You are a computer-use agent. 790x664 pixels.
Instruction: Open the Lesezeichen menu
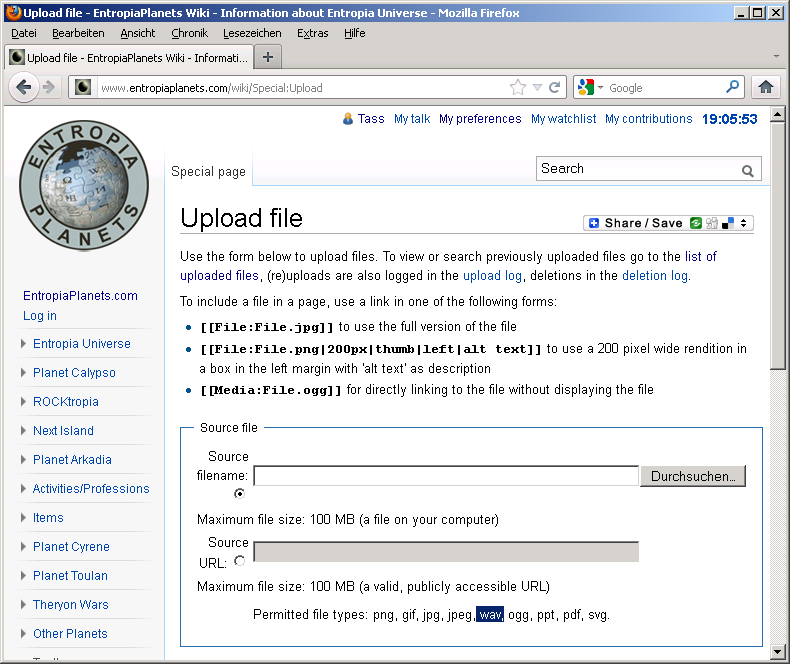pyautogui.click(x=252, y=33)
